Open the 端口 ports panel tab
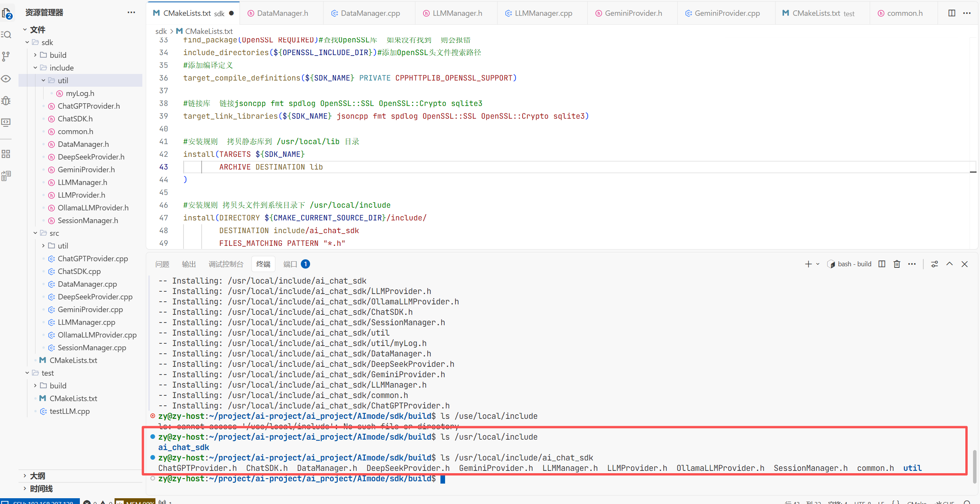Image resolution: width=980 pixels, height=504 pixels. click(290, 264)
